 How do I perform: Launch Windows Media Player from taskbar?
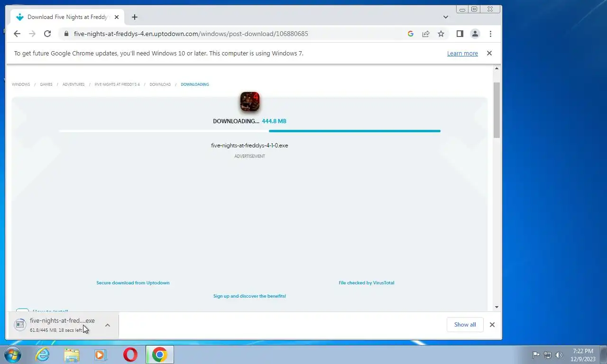101,355
